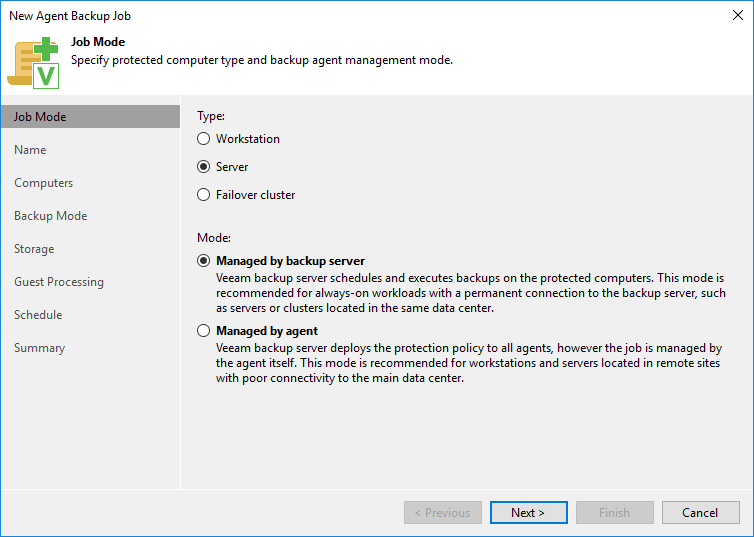Click the disabled Previous button
This screenshot has height=537, width=754.
[443, 512]
